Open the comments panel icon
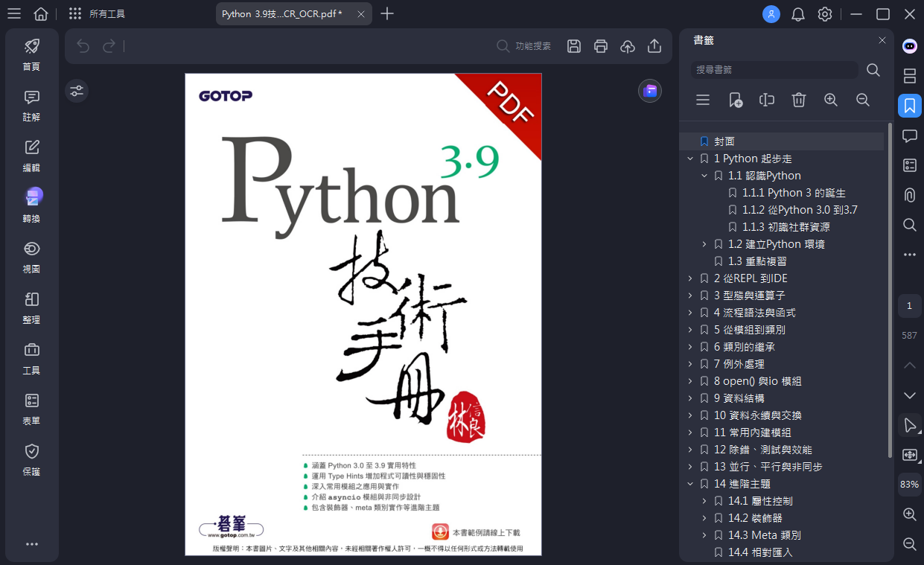924x565 pixels. [909, 135]
